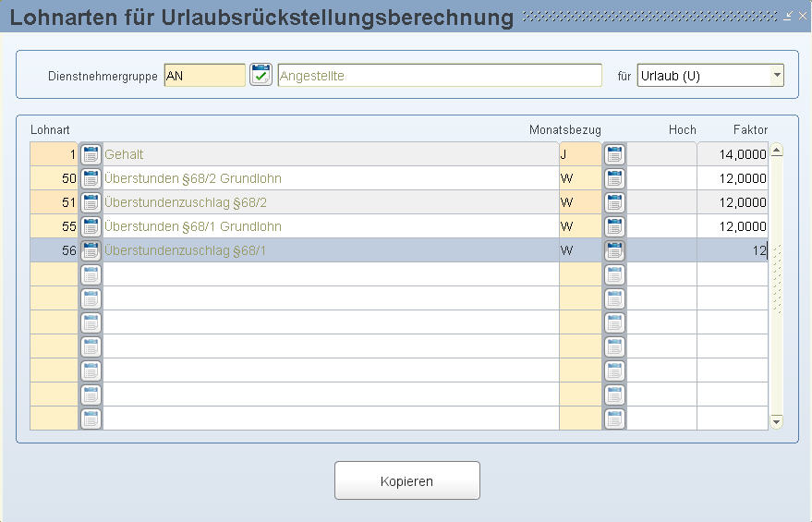
Task: Click Lohnart lookup icon for Gehalt row
Action: click(x=91, y=154)
